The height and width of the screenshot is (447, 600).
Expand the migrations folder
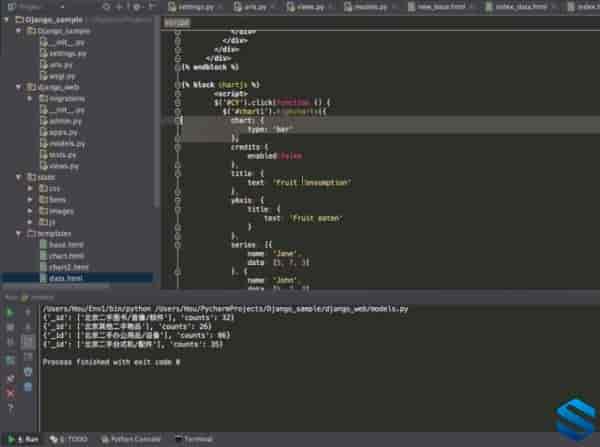(x=28, y=99)
